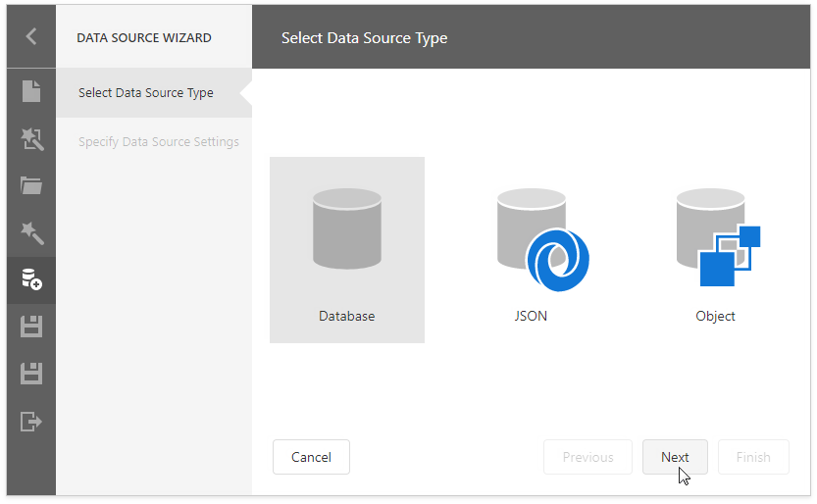The image size is (817, 504).
Task: Launch the magic wand report wizard icon
Action: [31, 233]
